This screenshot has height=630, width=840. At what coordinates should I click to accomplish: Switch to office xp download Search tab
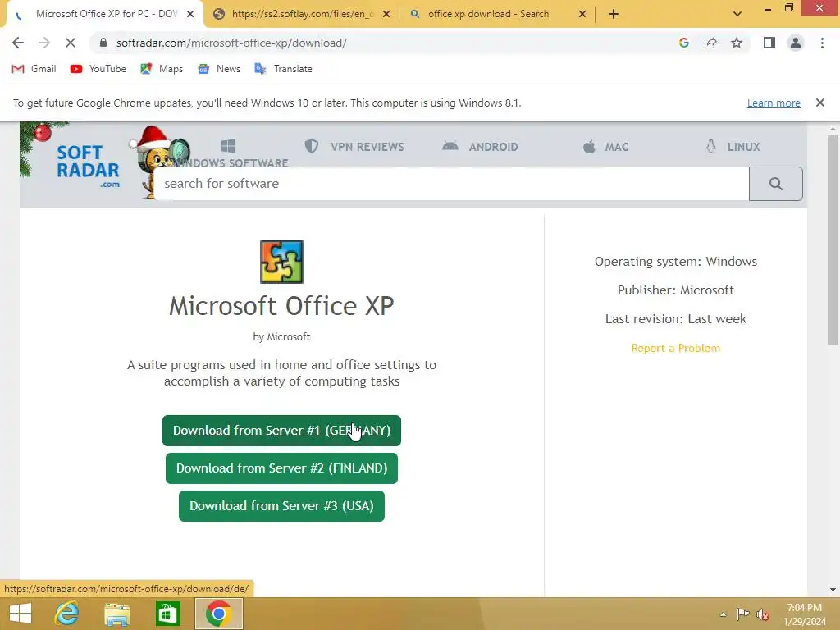click(x=498, y=14)
